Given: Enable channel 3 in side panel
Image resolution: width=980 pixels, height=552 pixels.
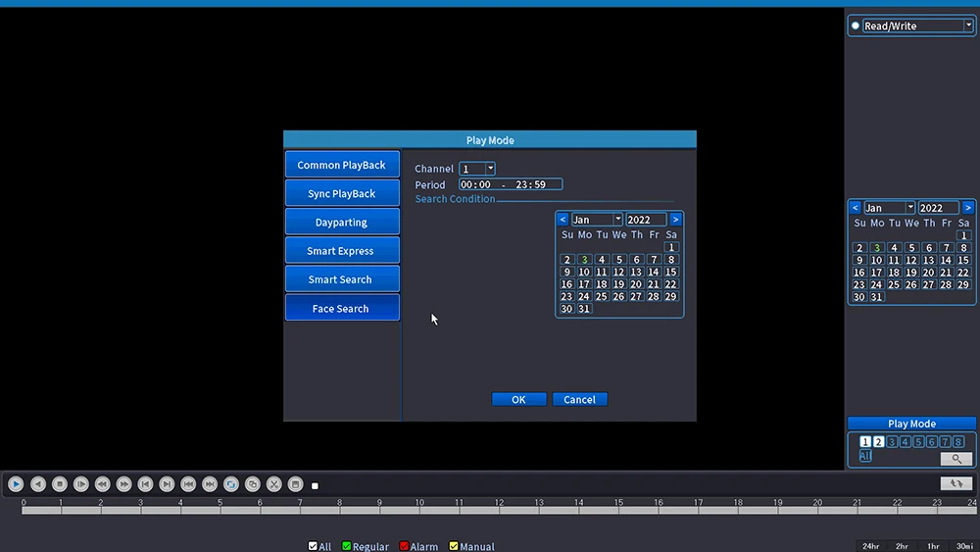Looking at the screenshot, I should [892, 442].
